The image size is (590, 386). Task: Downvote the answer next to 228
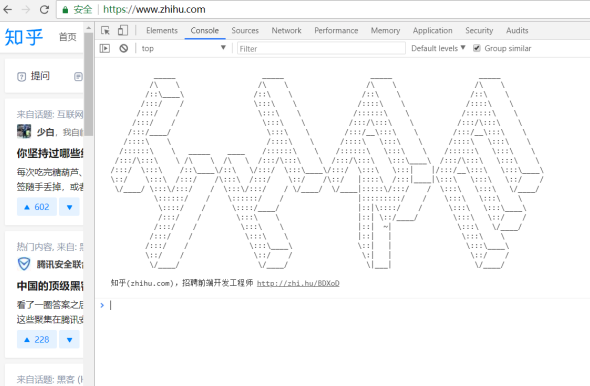tap(69, 339)
